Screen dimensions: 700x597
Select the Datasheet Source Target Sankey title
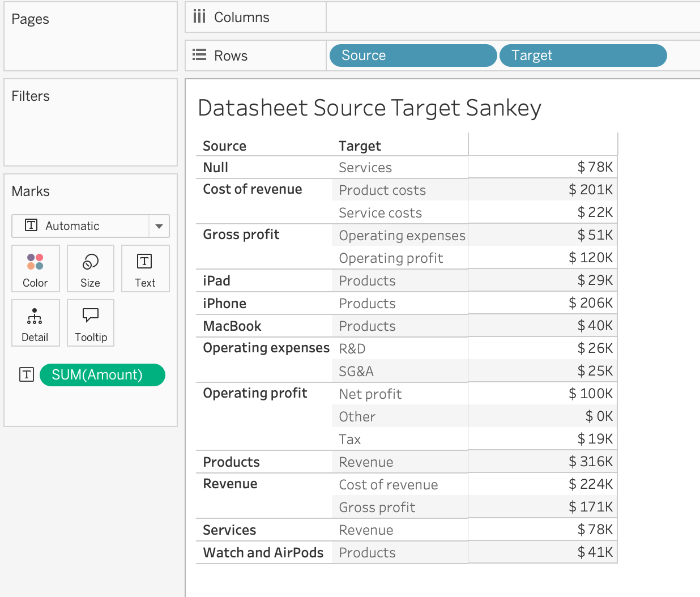[x=369, y=108]
